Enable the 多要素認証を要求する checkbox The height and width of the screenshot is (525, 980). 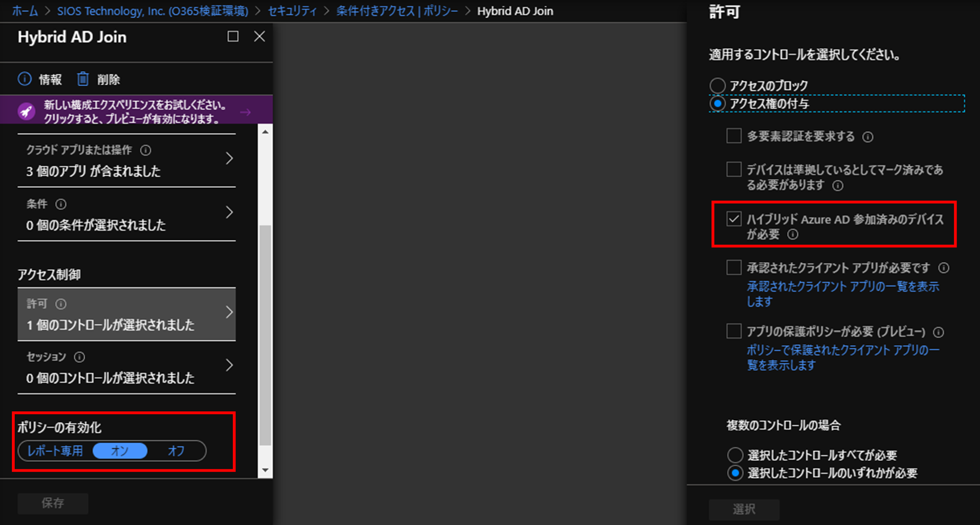pos(734,136)
